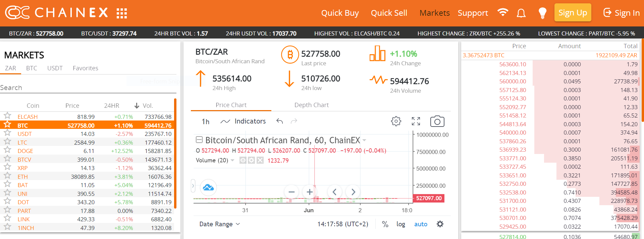Click the Sign In button
The height and width of the screenshot is (239, 644).
(622, 13)
